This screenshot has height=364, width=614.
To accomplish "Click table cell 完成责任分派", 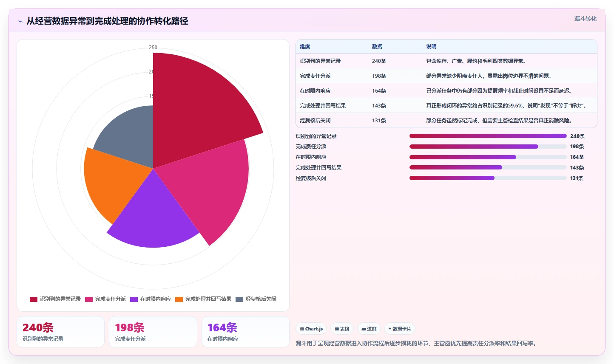I will click(x=315, y=76).
